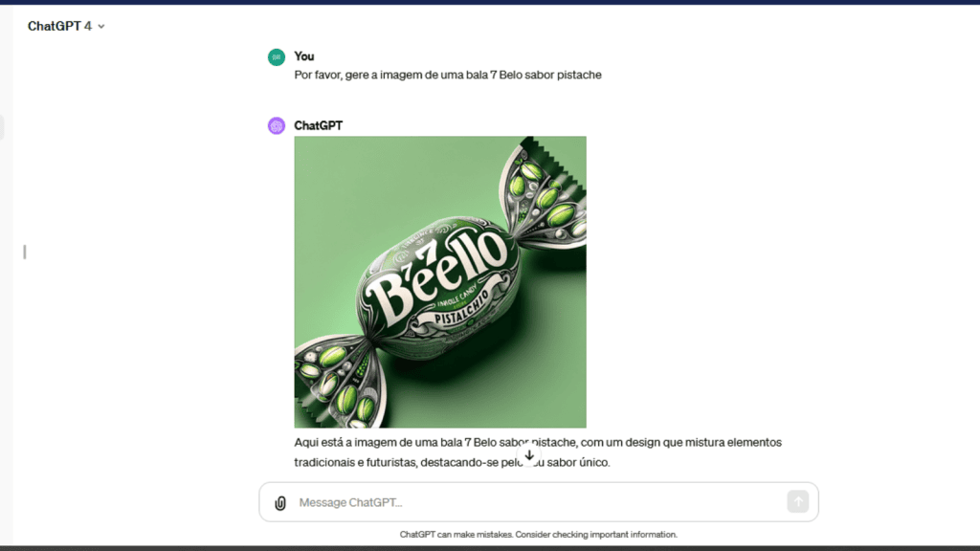Open the sidebar using the left edge handle
Viewport: 980px width, 551px height.
point(24,252)
